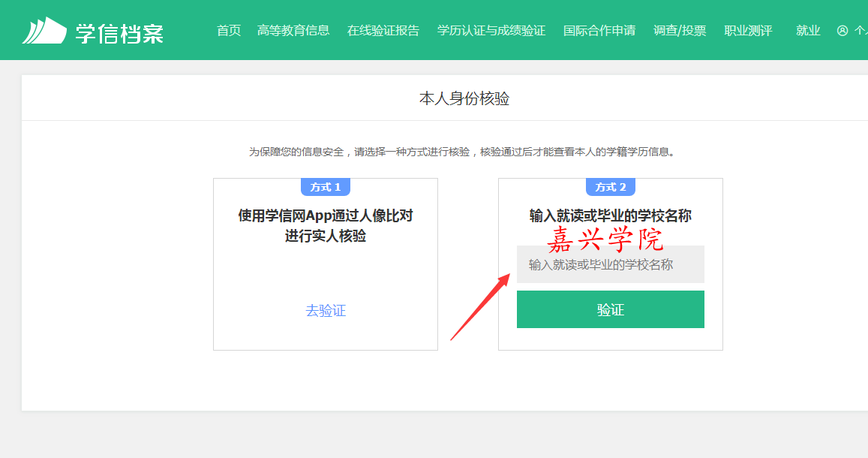Focus the school name input field
The image size is (868, 458).
point(610,265)
